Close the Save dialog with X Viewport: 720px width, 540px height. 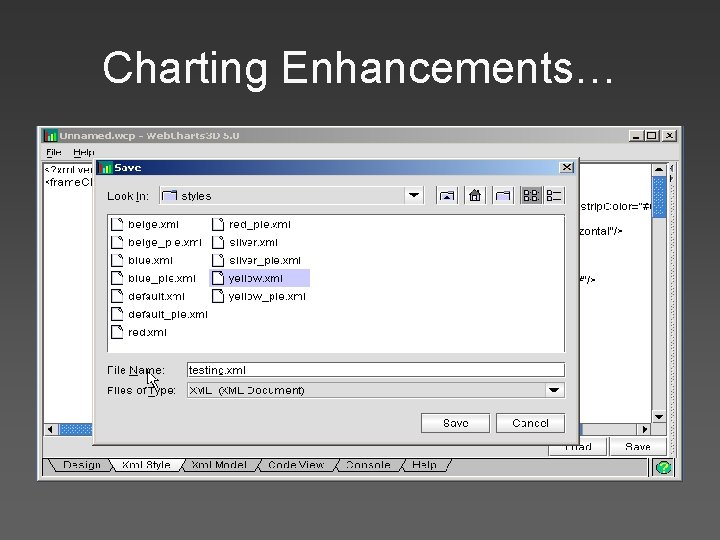pos(567,168)
